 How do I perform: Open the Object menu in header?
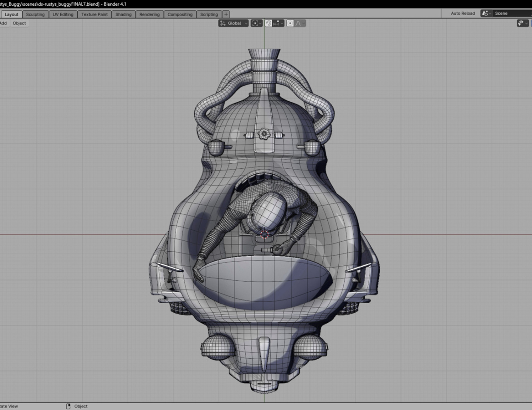[x=19, y=23]
